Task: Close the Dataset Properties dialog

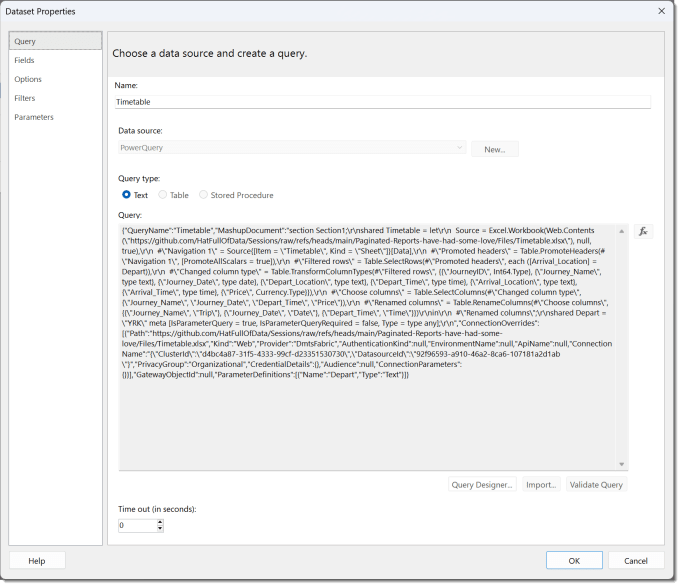Action: point(661,11)
